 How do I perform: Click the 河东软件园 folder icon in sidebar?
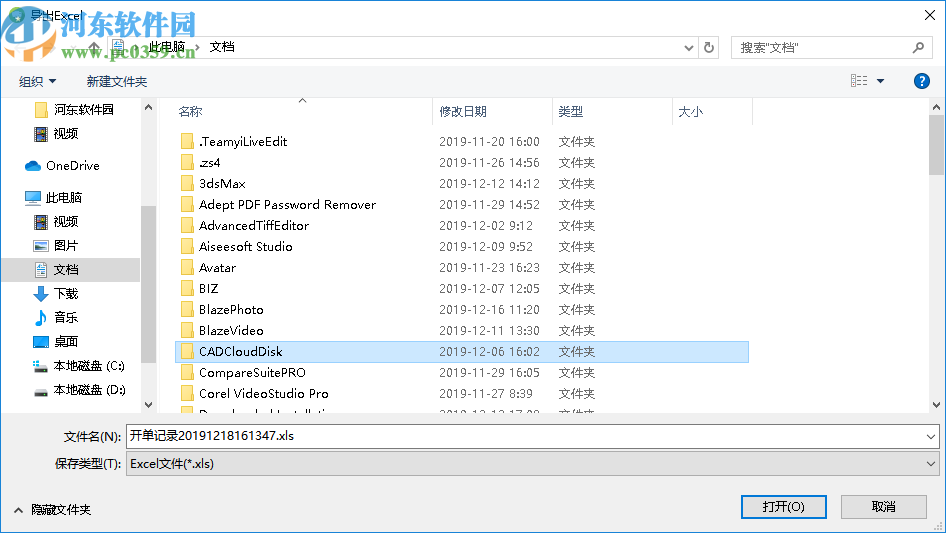pos(41,109)
